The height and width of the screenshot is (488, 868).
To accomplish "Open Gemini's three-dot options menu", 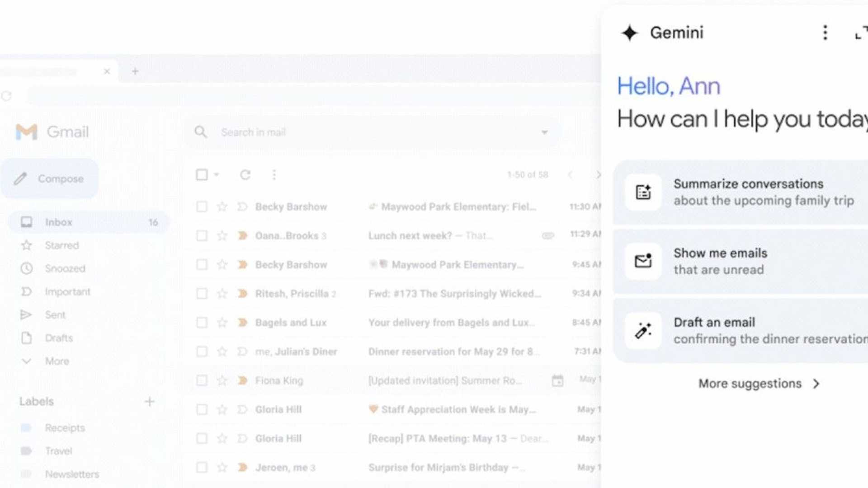I will click(826, 33).
